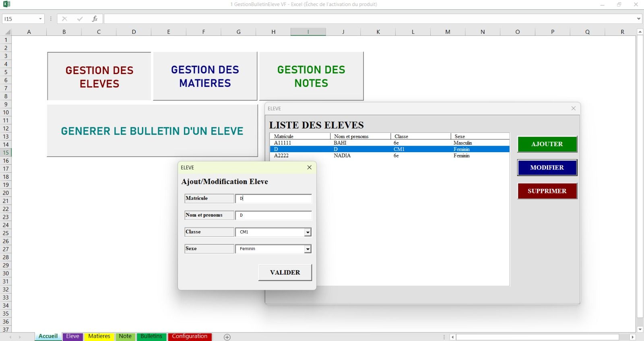This screenshot has width=644, height=341.
Task: Click the blue MODIFIER button
Action: (547, 167)
